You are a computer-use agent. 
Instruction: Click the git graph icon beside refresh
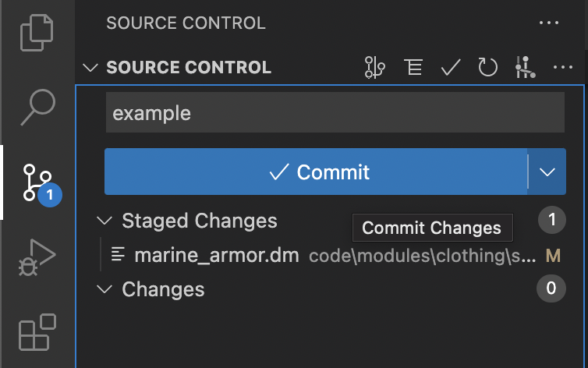(526, 68)
